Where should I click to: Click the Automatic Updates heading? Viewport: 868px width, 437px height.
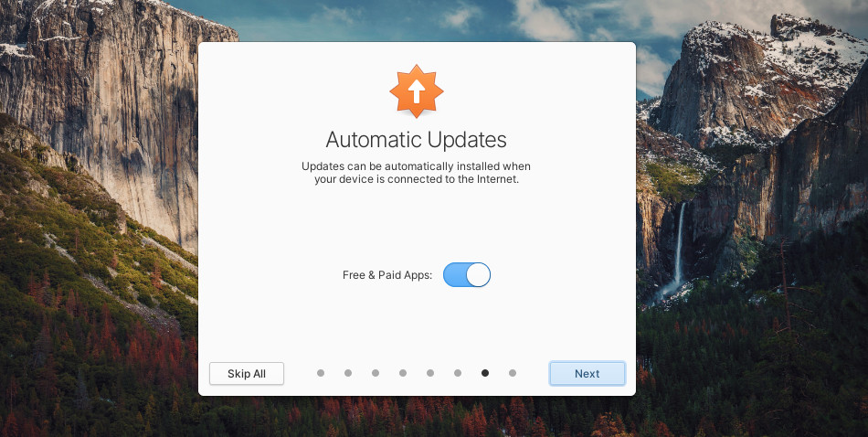tap(417, 140)
